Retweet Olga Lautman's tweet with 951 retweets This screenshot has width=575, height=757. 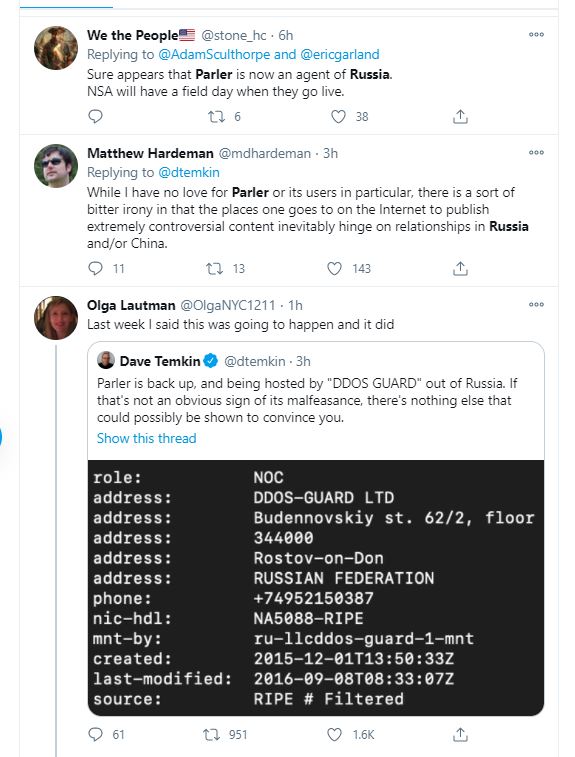pos(211,734)
